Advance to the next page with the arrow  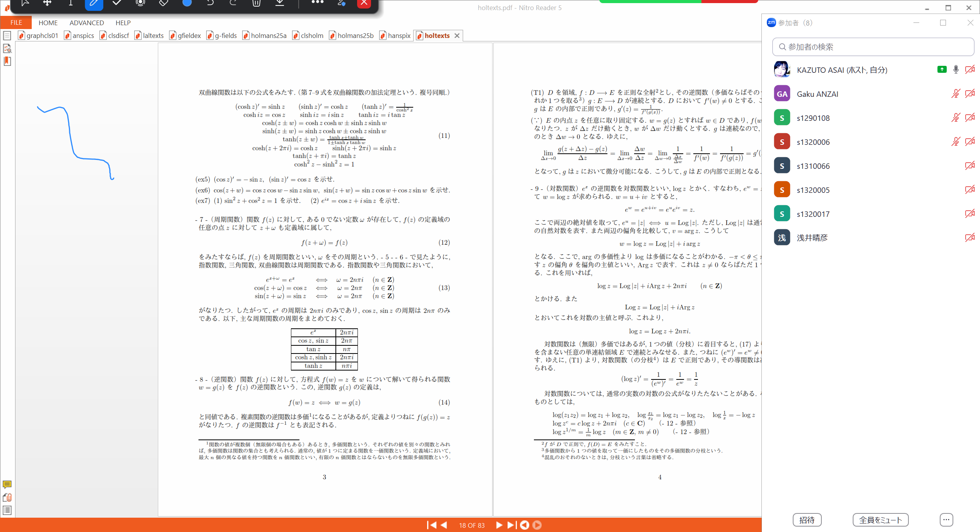[x=499, y=525]
